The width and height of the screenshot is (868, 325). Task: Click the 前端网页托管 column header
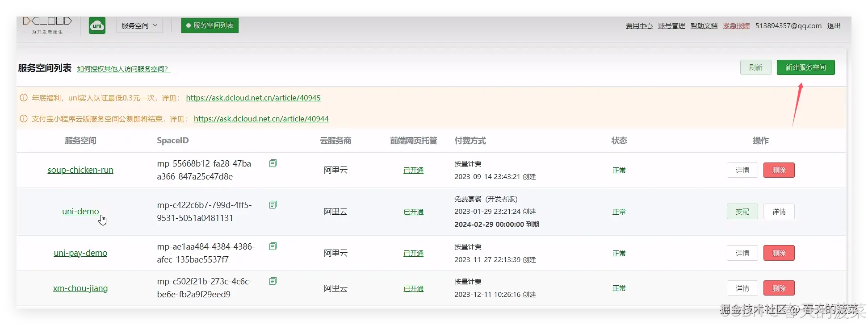(x=413, y=141)
